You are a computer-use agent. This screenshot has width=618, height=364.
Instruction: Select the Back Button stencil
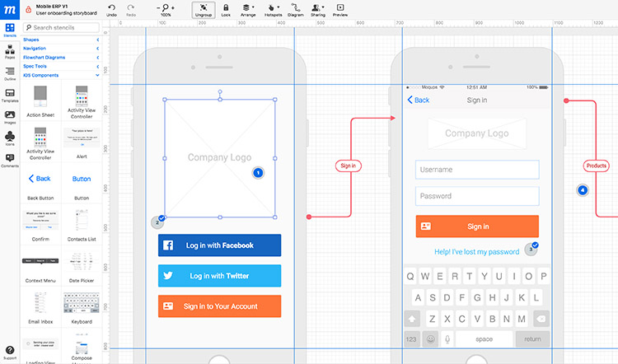(x=40, y=183)
